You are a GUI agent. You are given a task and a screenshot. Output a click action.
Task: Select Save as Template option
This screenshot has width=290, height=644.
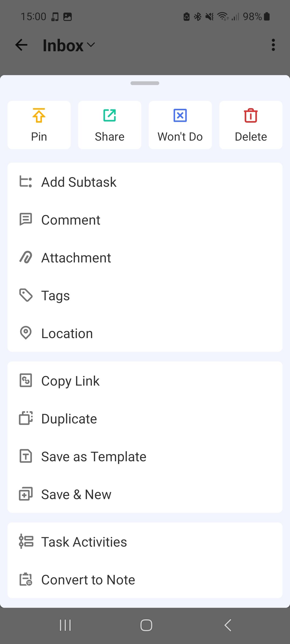[94, 457]
